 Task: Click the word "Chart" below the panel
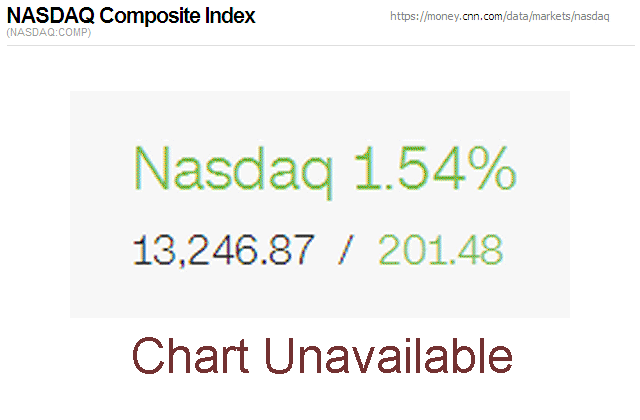[190, 357]
